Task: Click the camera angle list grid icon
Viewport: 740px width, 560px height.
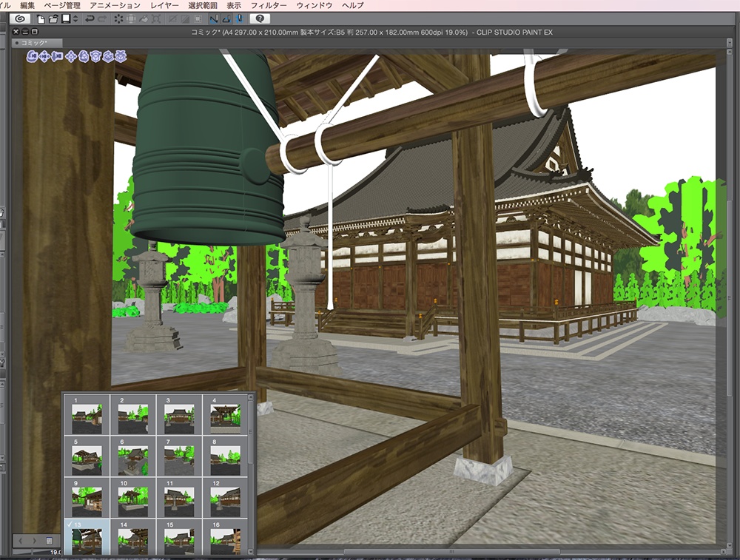Action: pyautogui.click(x=49, y=540)
